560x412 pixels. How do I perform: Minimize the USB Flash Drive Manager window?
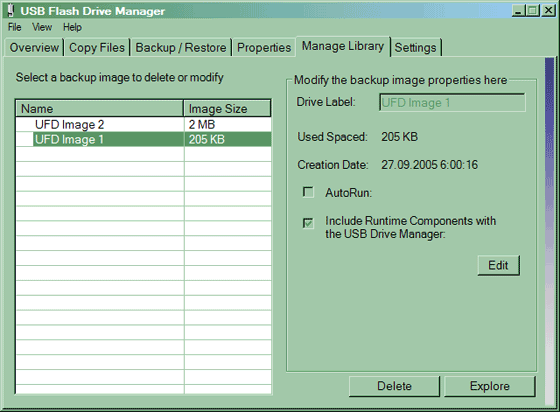(x=519, y=10)
